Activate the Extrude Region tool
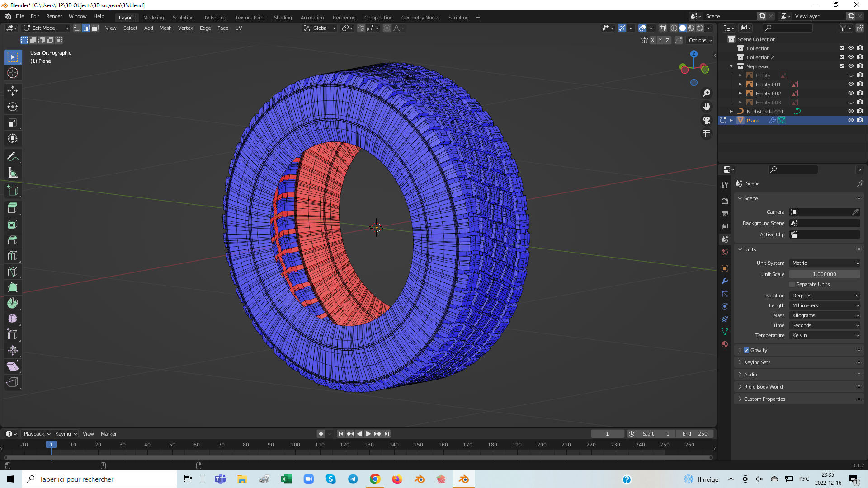This screenshot has width=868, height=488. 13,208
